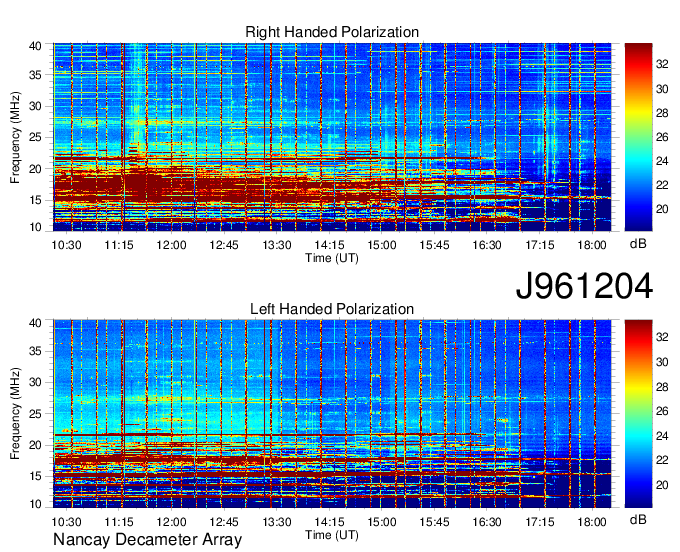This screenshot has width=680, height=552.
Task: Click the 24 dB tick on Right Handed color bar
Action: pyautogui.click(x=662, y=161)
